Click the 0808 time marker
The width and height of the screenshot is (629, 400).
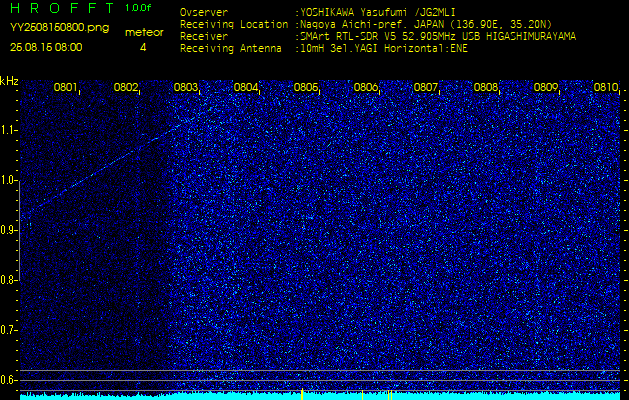coord(485,87)
